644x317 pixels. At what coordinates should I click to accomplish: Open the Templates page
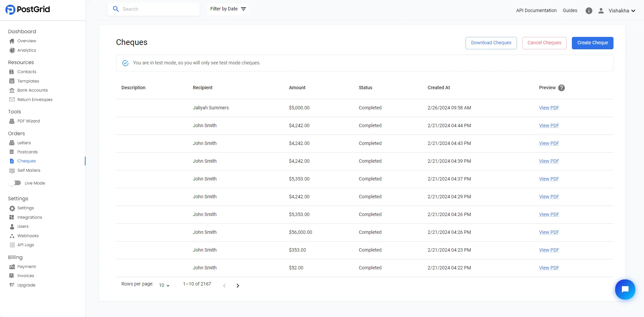pyautogui.click(x=28, y=81)
